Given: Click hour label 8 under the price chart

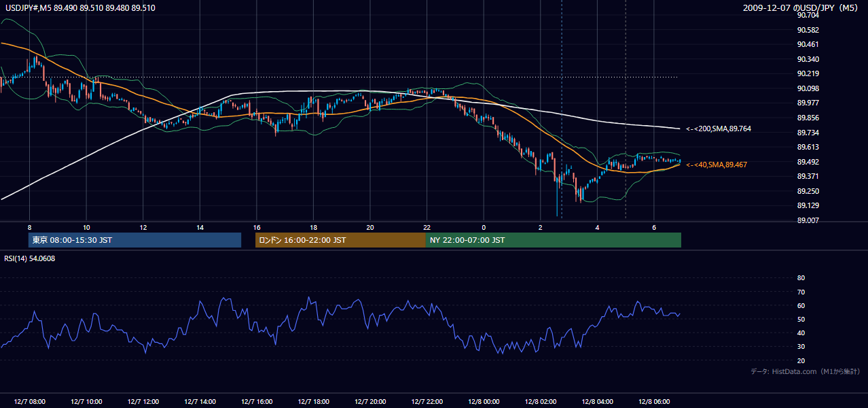Looking at the screenshot, I should [29, 227].
